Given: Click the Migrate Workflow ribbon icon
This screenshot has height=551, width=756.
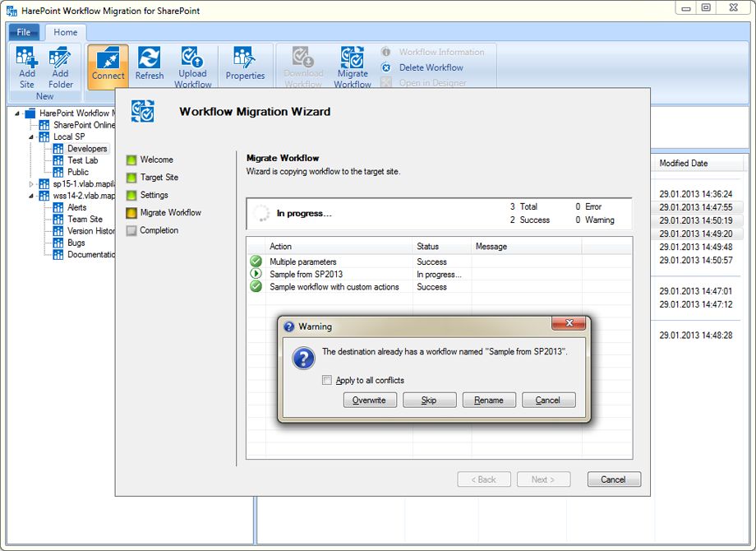Looking at the screenshot, I should (353, 57).
